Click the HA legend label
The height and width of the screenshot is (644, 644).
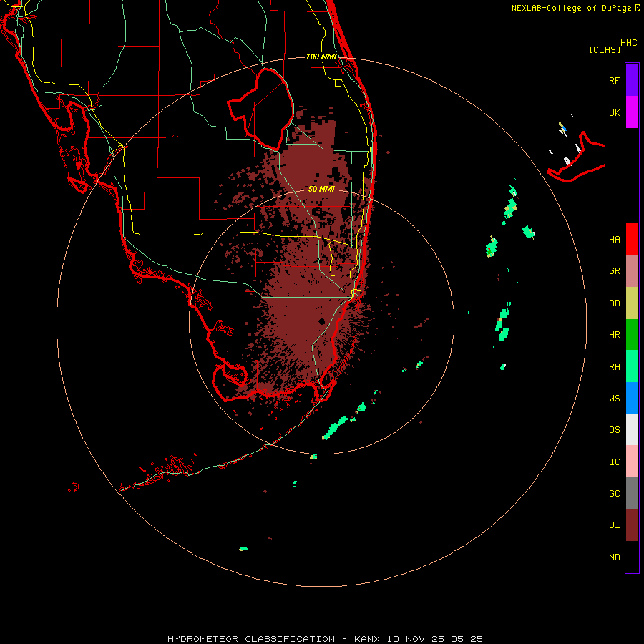point(614,240)
